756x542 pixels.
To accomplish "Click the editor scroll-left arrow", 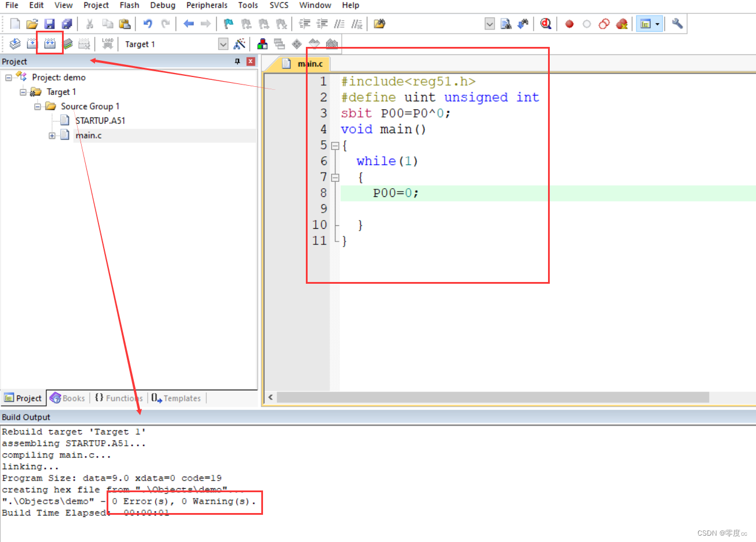I will (270, 397).
